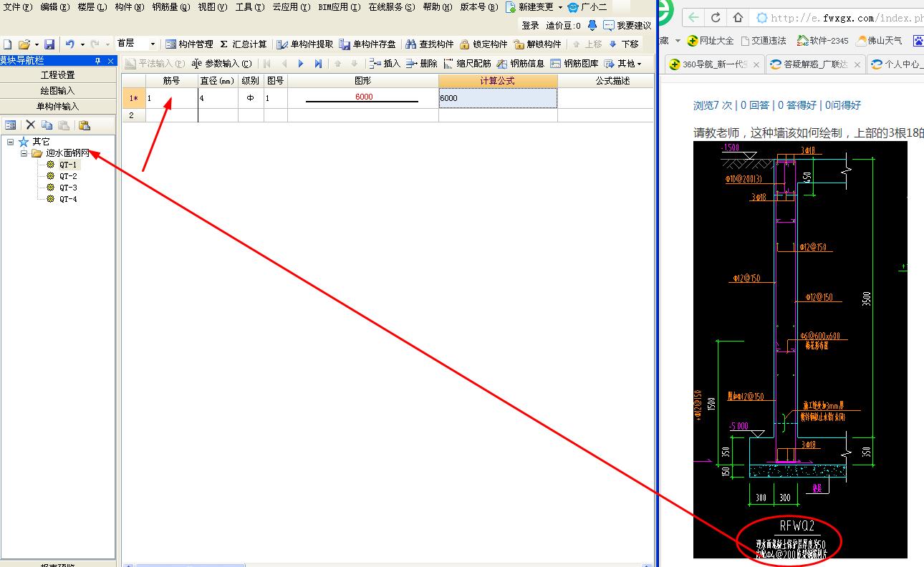Open 文件 menu

pos(18,7)
